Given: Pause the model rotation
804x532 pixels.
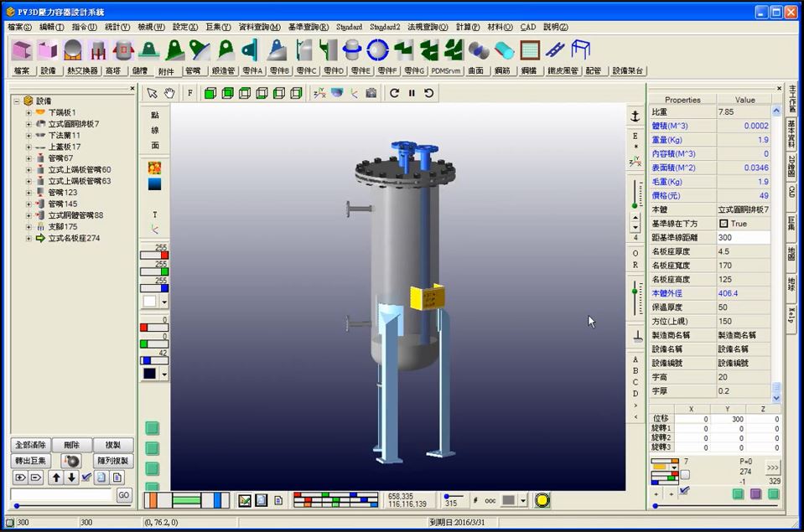Looking at the screenshot, I should coord(412,93).
